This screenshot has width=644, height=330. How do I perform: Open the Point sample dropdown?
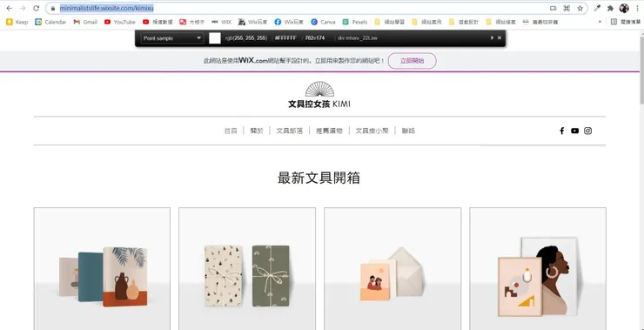click(x=171, y=38)
